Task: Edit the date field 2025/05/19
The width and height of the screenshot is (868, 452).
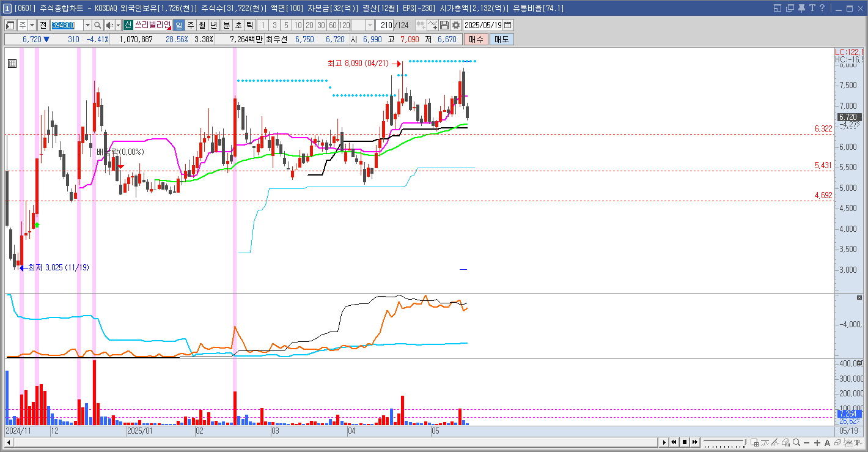Action: (483, 25)
